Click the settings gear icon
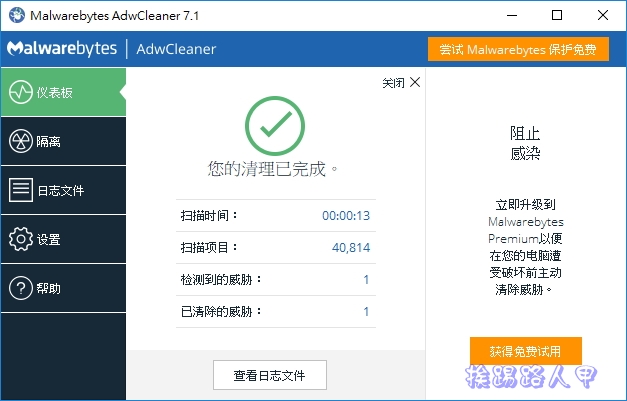627x401 pixels. [x=21, y=240]
